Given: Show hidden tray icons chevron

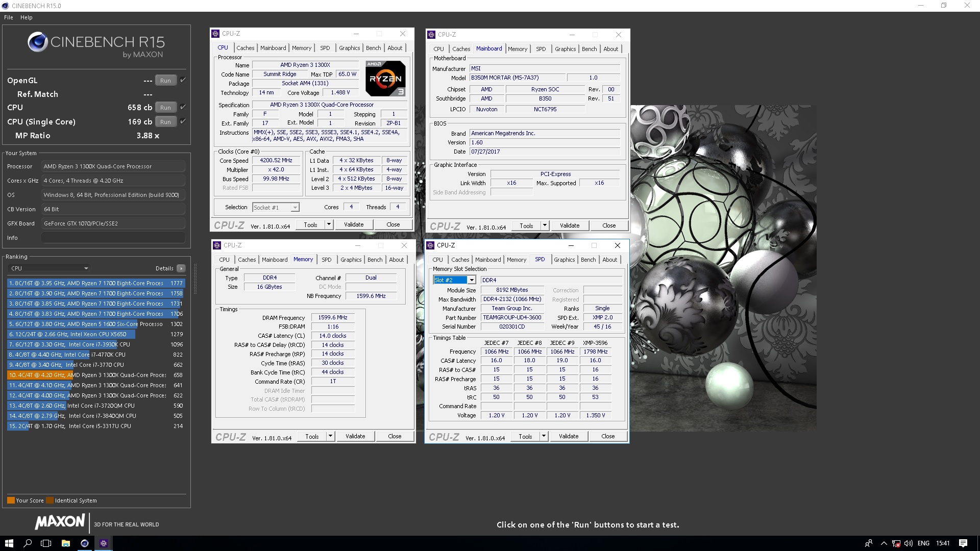Looking at the screenshot, I should (884, 543).
